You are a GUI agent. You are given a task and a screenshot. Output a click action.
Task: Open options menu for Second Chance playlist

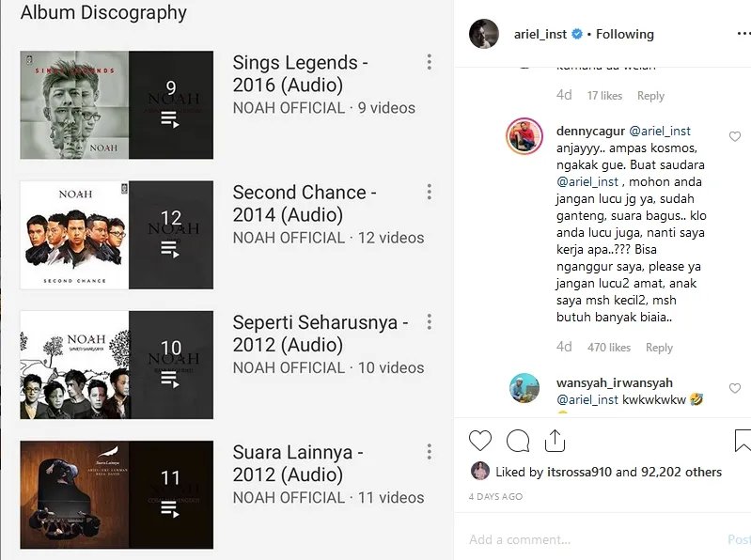(x=429, y=192)
